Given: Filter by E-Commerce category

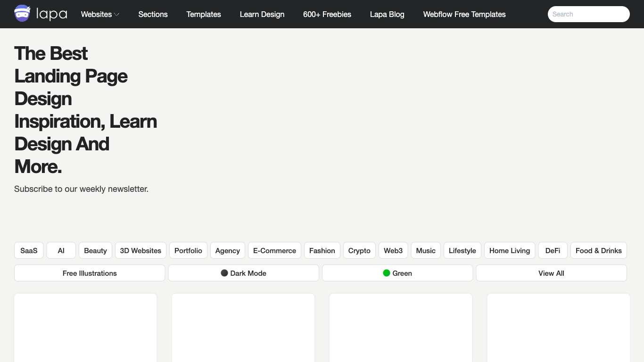Looking at the screenshot, I should 274,251.
